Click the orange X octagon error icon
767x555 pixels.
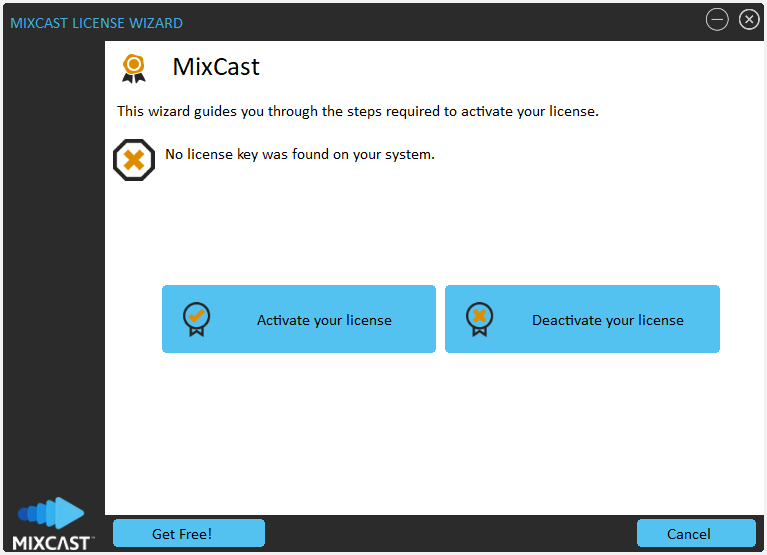(x=134, y=160)
